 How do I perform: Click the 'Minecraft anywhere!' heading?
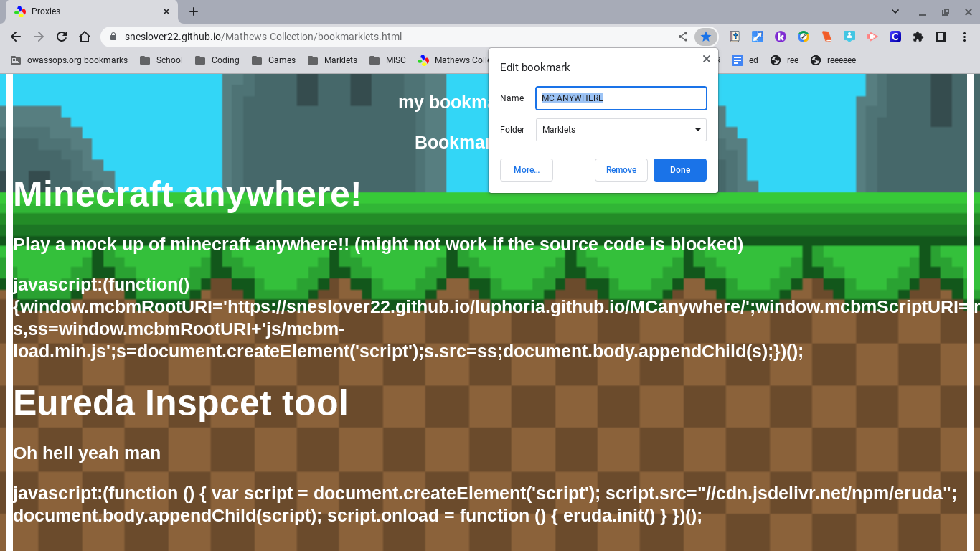click(x=187, y=194)
